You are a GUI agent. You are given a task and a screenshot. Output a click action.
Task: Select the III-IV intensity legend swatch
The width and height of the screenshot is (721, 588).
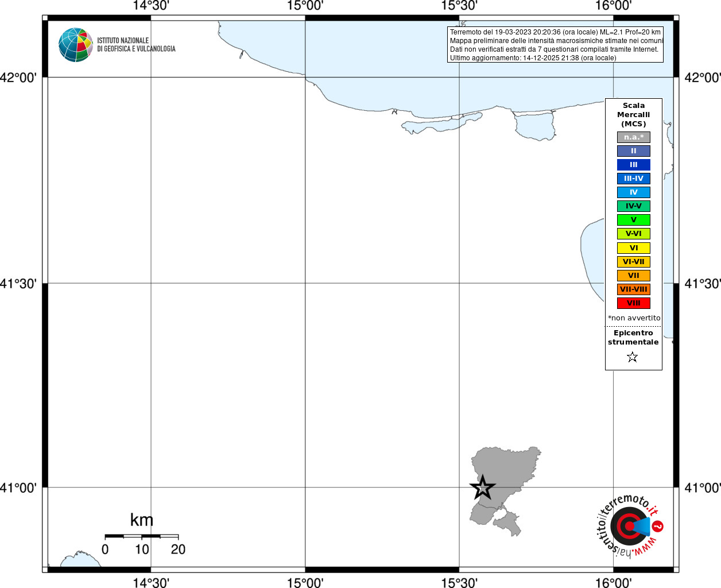point(634,179)
